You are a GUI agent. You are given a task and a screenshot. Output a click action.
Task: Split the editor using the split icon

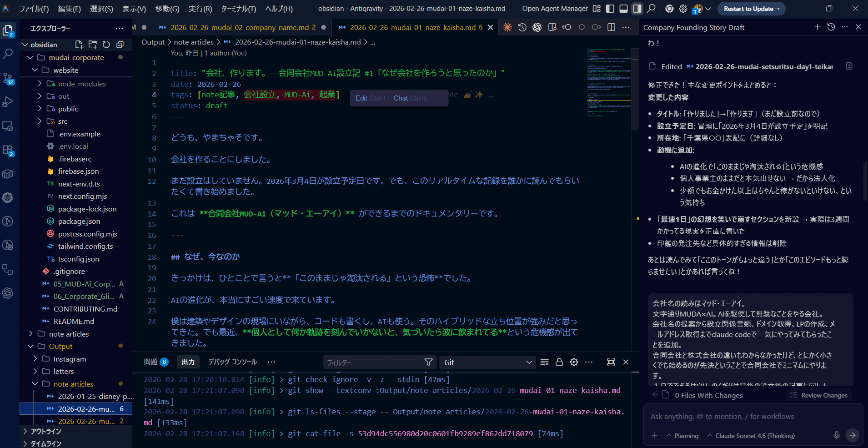610,27
